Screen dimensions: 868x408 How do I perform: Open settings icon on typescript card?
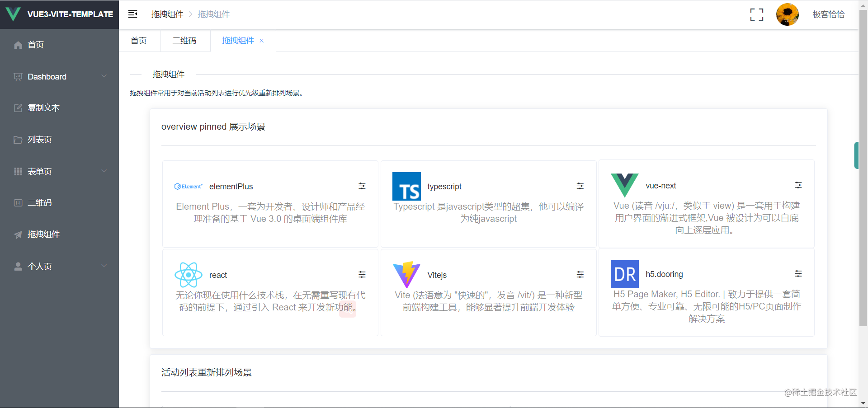coord(580,186)
